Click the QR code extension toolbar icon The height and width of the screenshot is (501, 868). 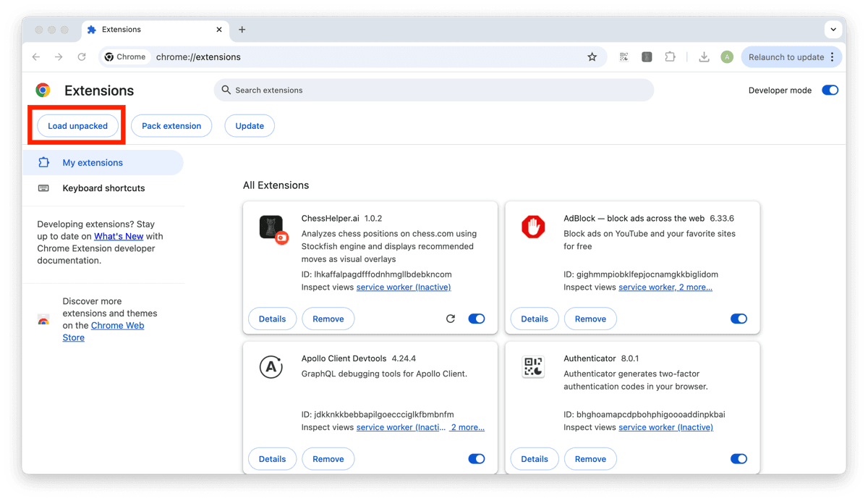pos(624,57)
